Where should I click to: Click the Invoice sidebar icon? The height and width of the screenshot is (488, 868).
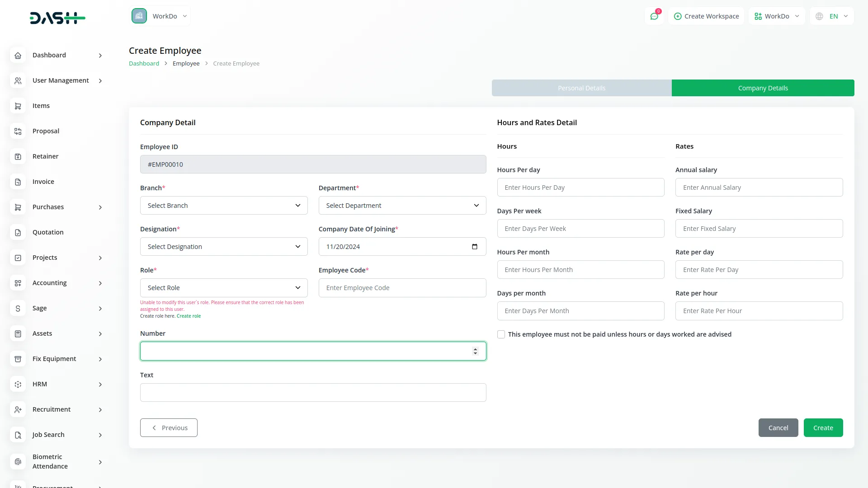pyautogui.click(x=18, y=182)
